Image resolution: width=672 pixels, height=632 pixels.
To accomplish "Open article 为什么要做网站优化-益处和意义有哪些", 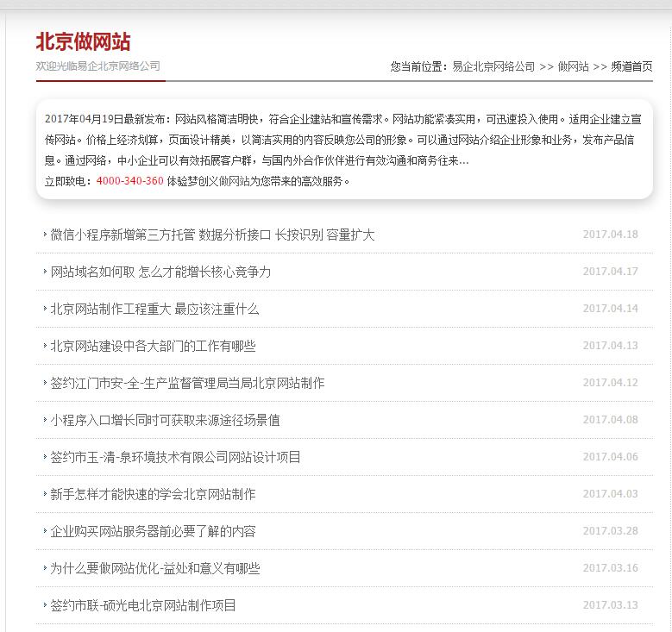I will click(154, 568).
